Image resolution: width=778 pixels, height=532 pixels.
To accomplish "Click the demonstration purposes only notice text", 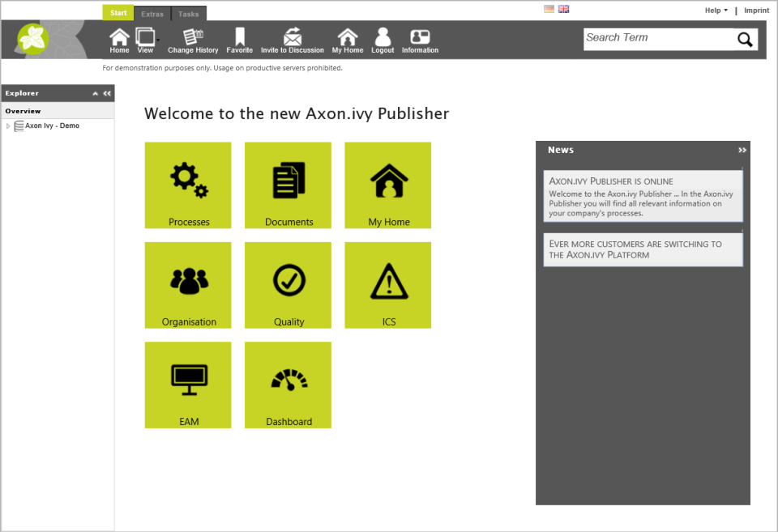I will [222, 68].
